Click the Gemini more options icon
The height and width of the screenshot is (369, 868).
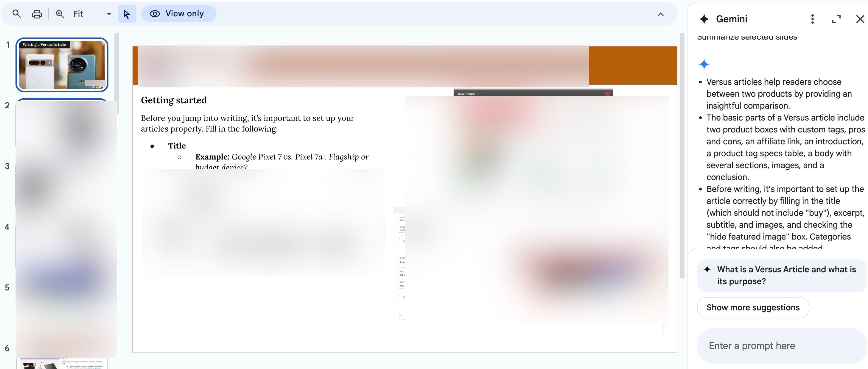point(812,19)
